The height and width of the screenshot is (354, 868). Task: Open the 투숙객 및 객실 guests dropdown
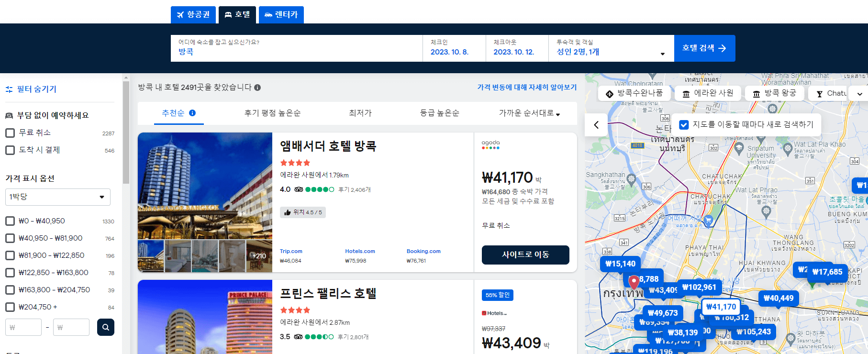(x=611, y=48)
